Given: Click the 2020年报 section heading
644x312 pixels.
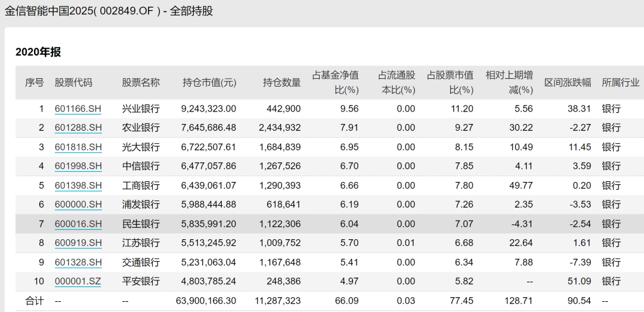Looking at the screenshot, I should (38, 52).
